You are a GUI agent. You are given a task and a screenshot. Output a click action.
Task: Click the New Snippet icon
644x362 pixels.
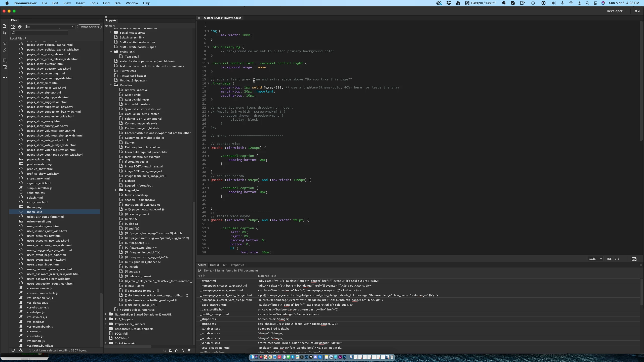[177, 351]
